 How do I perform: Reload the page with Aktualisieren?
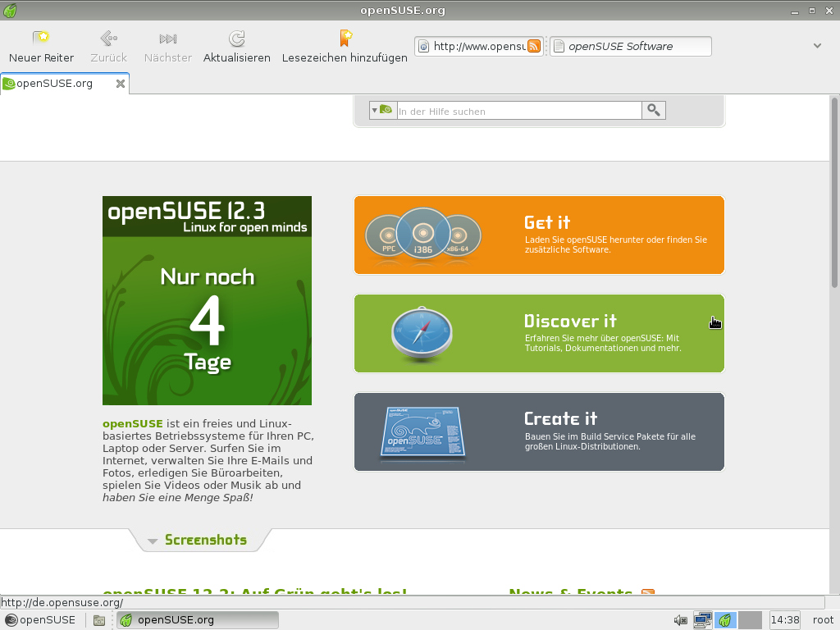pyautogui.click(x=237, y=47)
